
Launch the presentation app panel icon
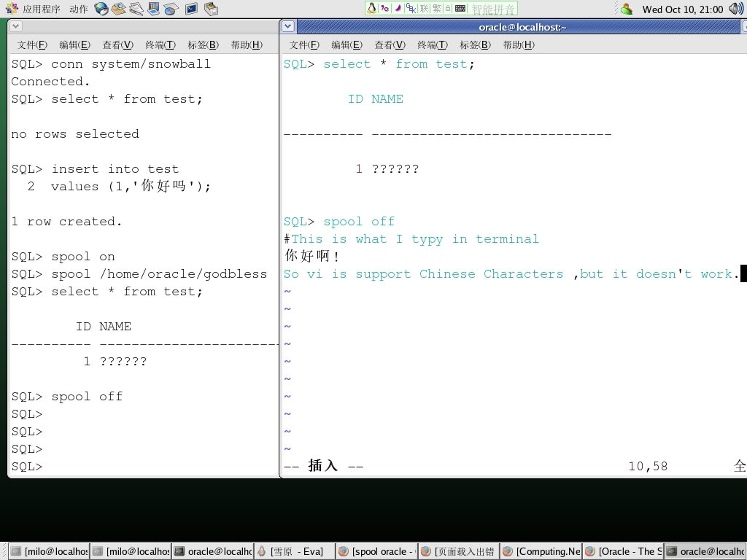click(154, 9)
